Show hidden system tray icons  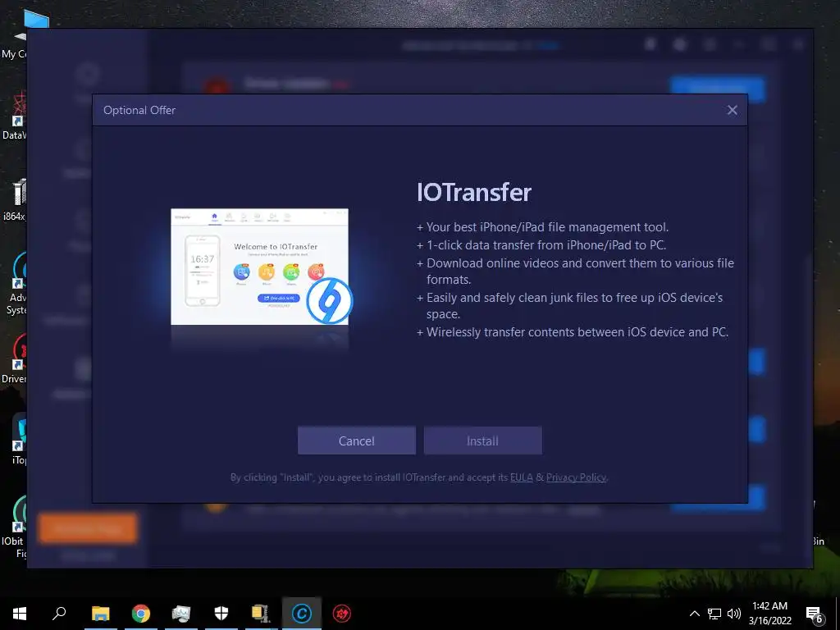(694, 614)
